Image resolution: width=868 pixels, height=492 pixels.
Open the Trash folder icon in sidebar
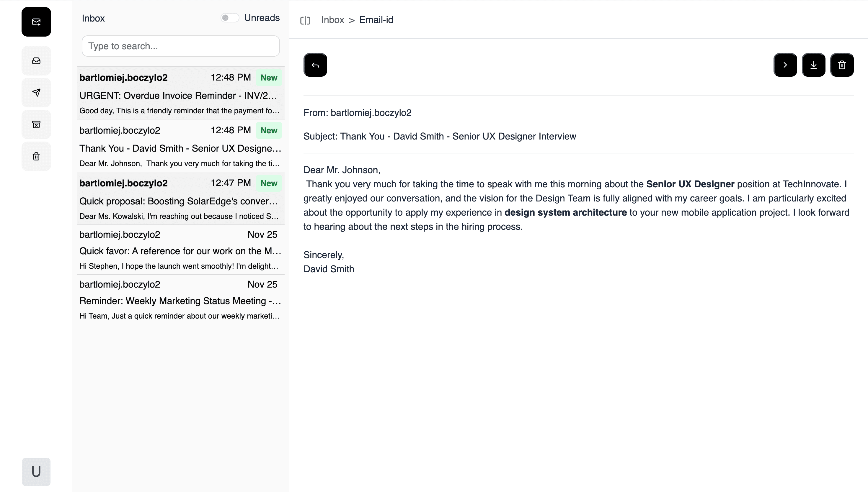[x=36, y=156]
